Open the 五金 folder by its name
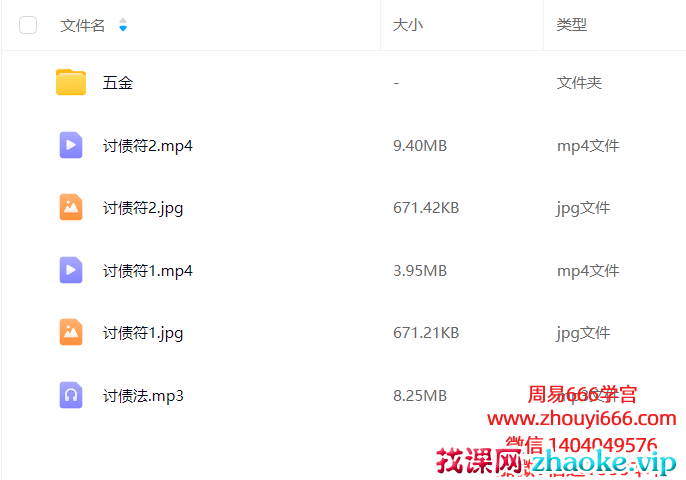The image size is (686, 480). click(x=118, y=83)
